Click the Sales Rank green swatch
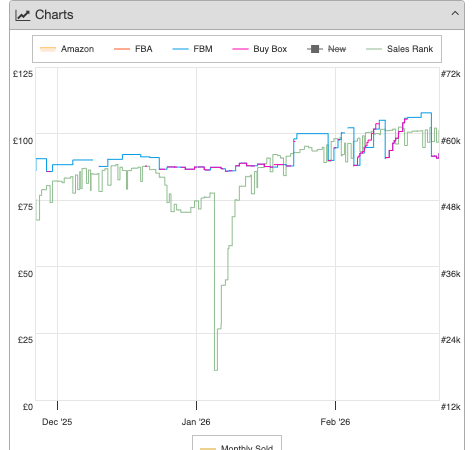 [x=374, y=49]
